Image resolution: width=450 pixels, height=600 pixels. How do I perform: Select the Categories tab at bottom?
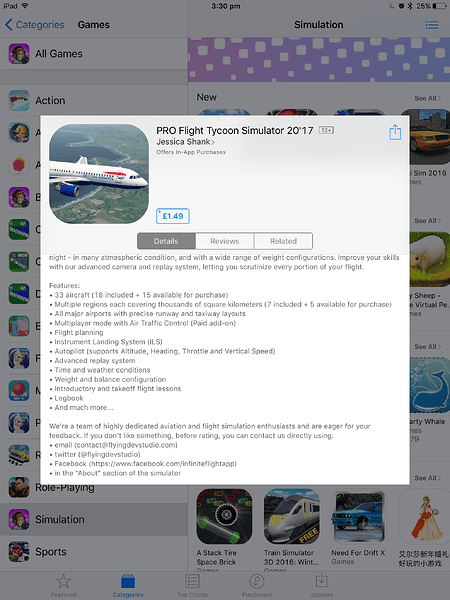click(x=128, y=585)
